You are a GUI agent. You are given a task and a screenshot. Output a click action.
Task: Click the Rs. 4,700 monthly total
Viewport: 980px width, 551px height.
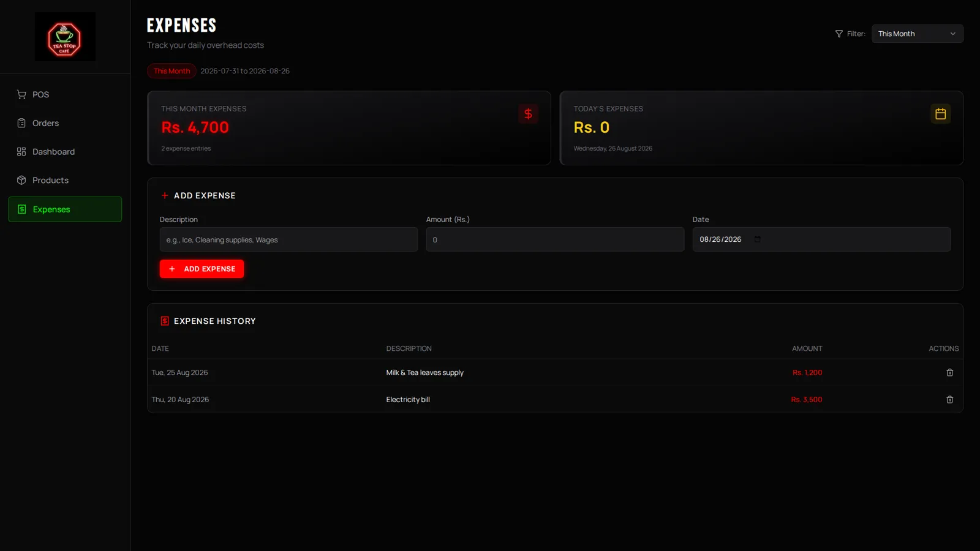pyautogui.click(x=195, y=127)
